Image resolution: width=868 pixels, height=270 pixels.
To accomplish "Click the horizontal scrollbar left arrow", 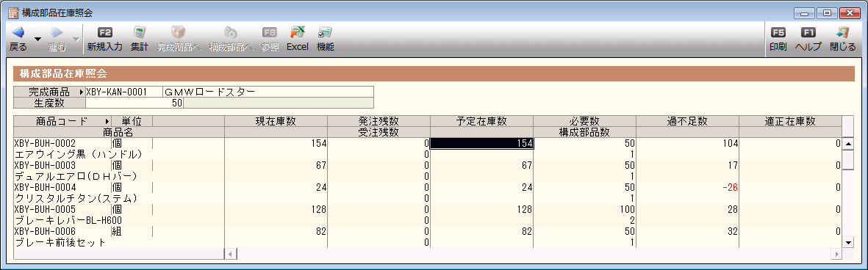I will click(x=231, y=254).
